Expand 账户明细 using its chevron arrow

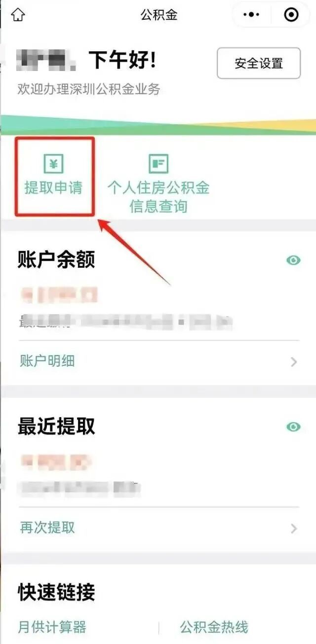tap(294, 362)
